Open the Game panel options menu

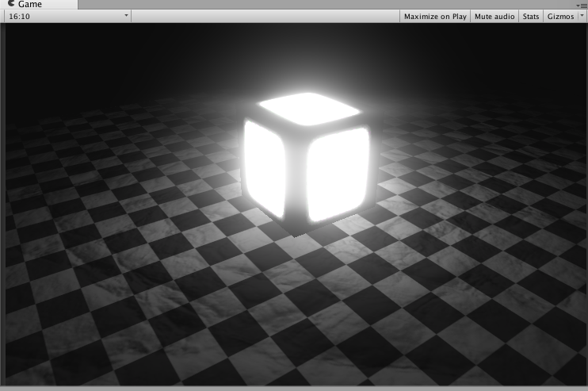tap(582, 6)
